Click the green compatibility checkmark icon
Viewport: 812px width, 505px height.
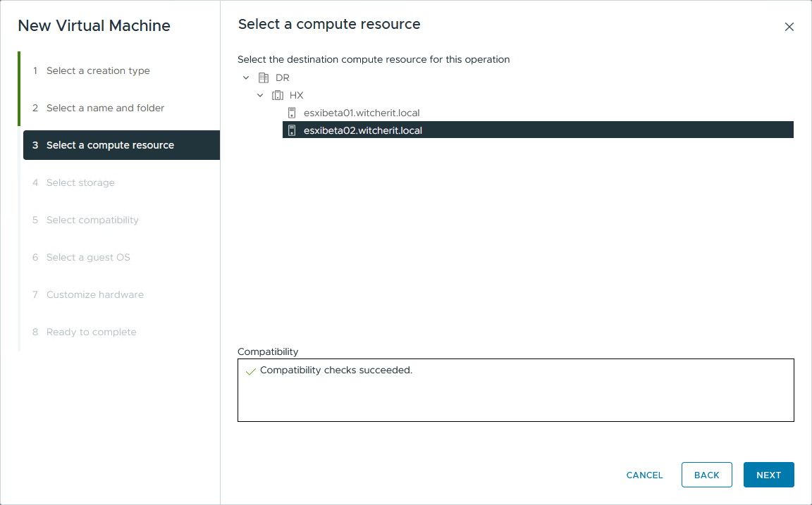[250, 370]
